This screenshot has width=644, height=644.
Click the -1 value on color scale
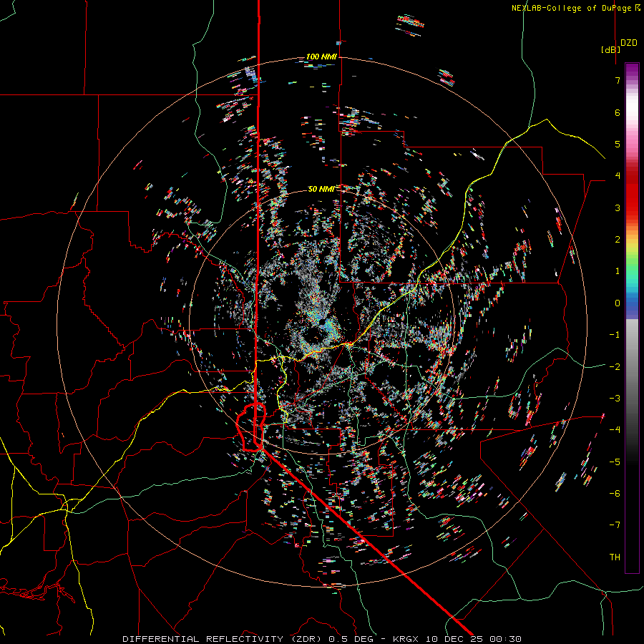615,335
